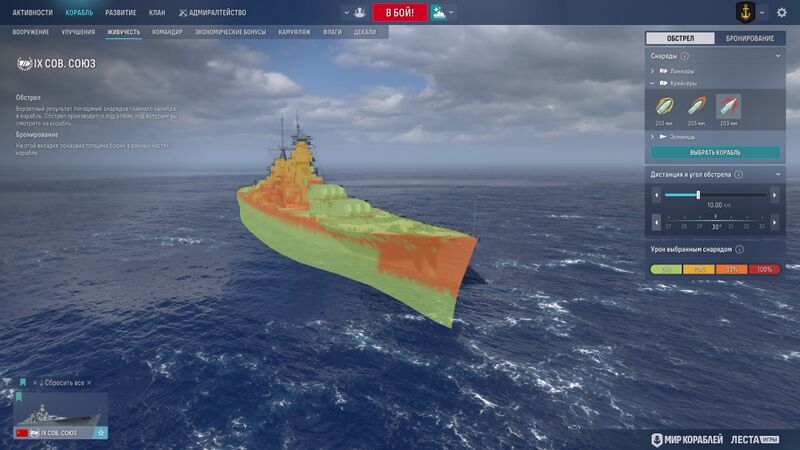Image resolution: width=800 pixels, height=450 pixels.
Task: Open the ДЕКАЛИ tab
Action: [x=365, y=32]
